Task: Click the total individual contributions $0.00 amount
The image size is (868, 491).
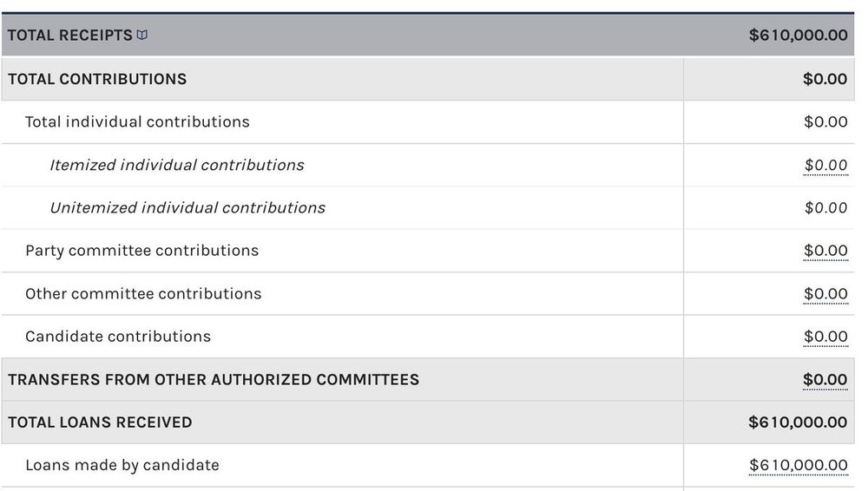Action: [825, 121]
